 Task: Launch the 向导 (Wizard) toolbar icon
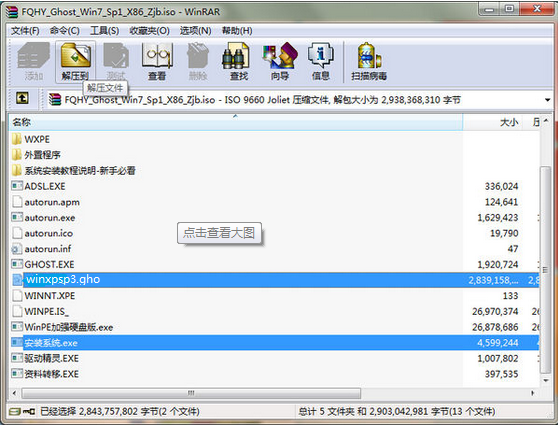280,55
